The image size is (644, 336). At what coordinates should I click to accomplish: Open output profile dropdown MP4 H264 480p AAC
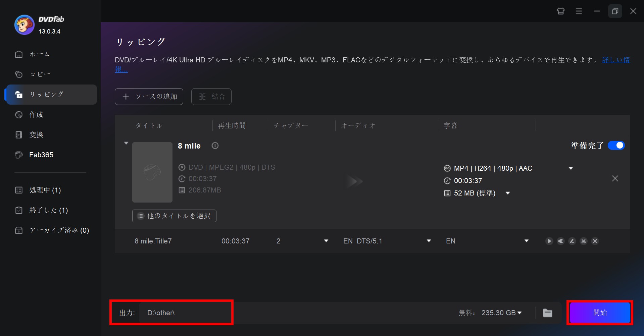tap(571, 168)
